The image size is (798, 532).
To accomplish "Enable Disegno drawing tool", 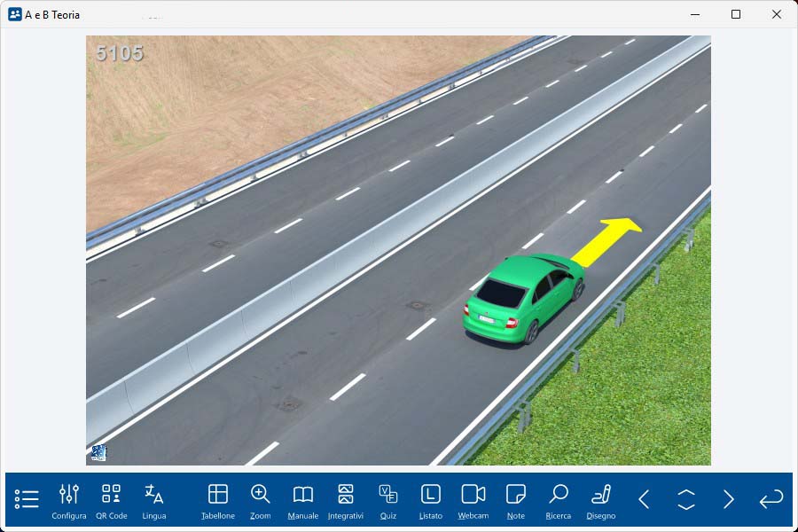I will (x=601, y=501).
